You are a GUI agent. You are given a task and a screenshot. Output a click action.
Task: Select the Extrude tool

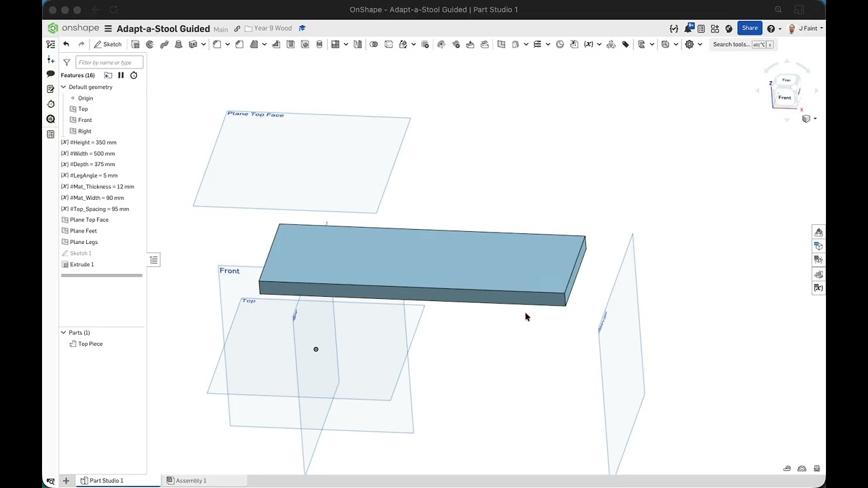136,44
